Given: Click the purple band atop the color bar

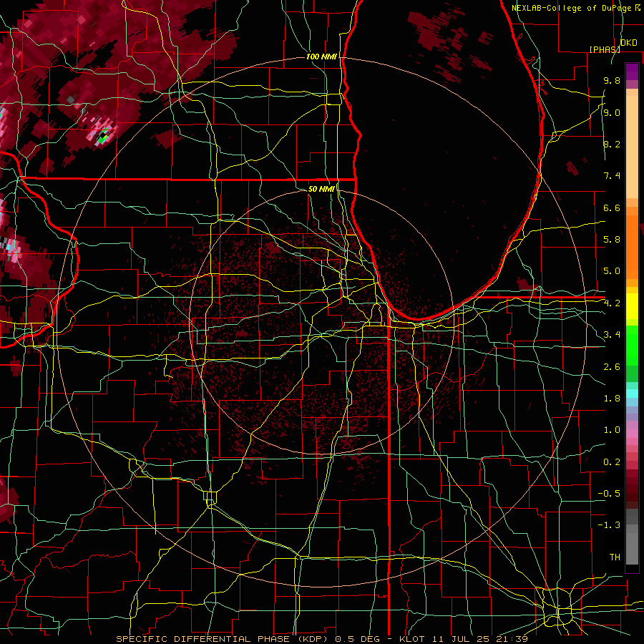Looking at the screenshot, I should 632,72.
